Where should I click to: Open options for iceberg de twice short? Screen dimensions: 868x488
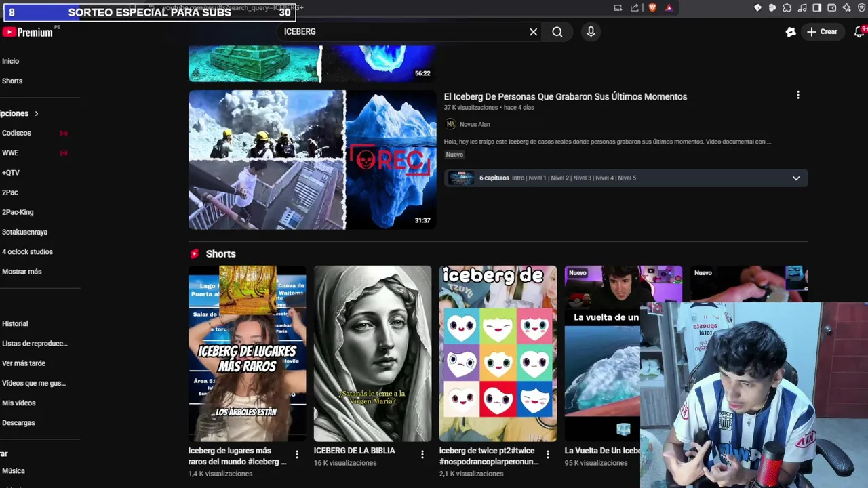click(x=547, y=455)
